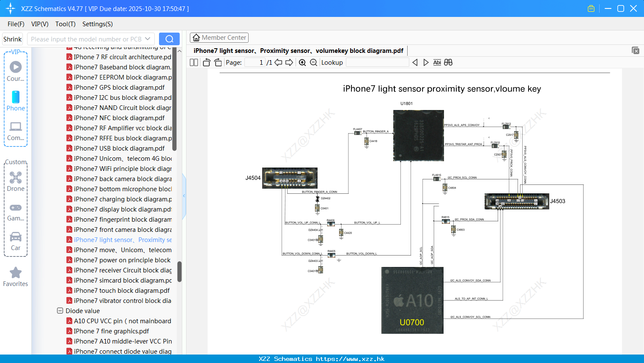Click the Shrink button
Viewport: 644px width, 363px height.
coord(12,39)
